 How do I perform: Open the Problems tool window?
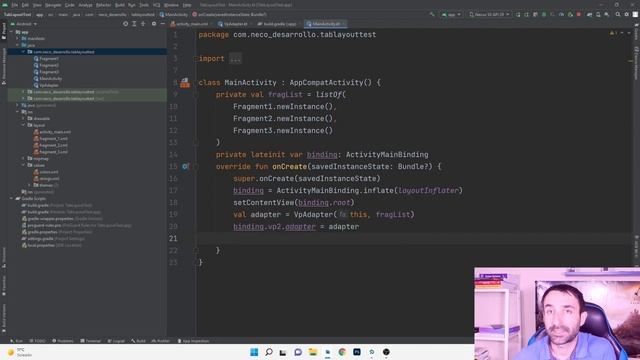[63, 341]
